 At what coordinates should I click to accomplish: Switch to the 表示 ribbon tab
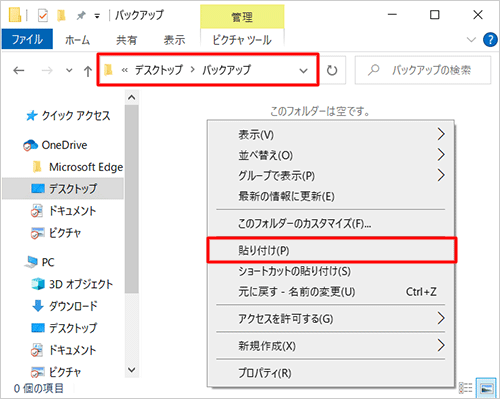174,40
